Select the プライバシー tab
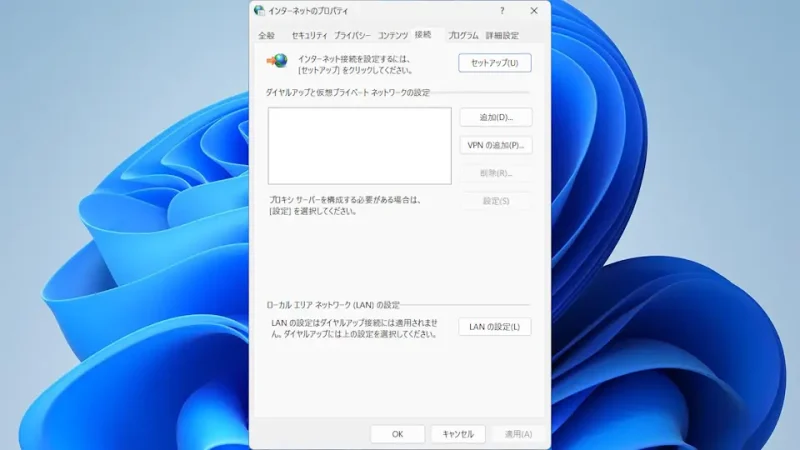 353,35
